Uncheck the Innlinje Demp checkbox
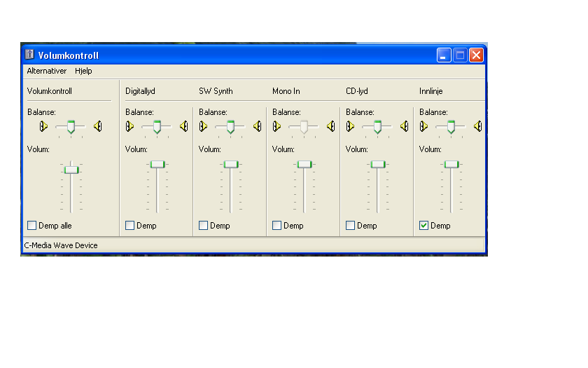This screenshot has height=368, width=588. click(x=423, y=225)
